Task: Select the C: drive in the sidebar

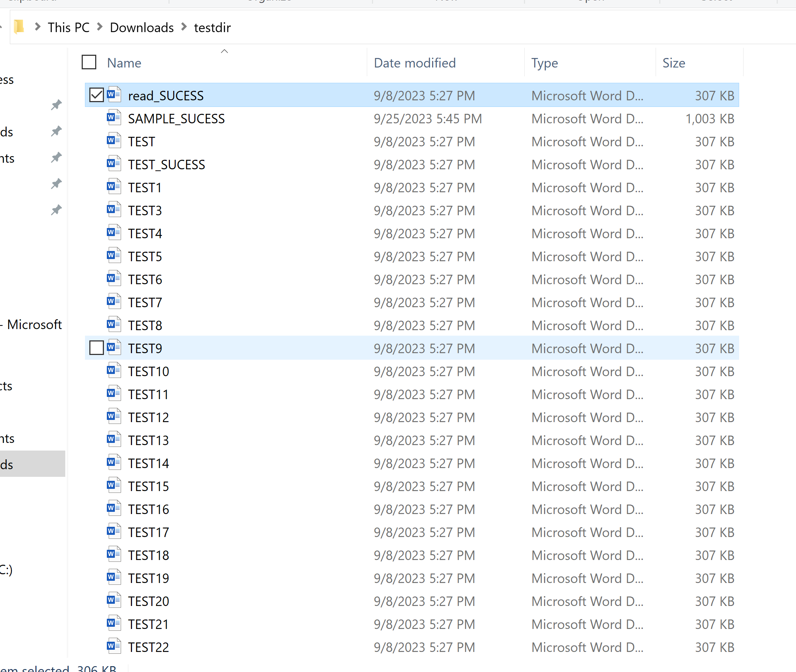Action: (x=6, y=569)
